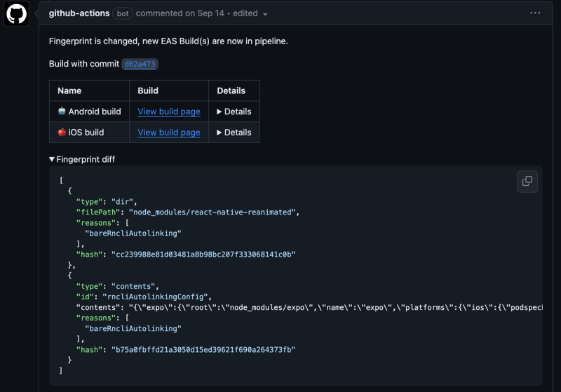Click the Name column header

[x=69, y=91]
